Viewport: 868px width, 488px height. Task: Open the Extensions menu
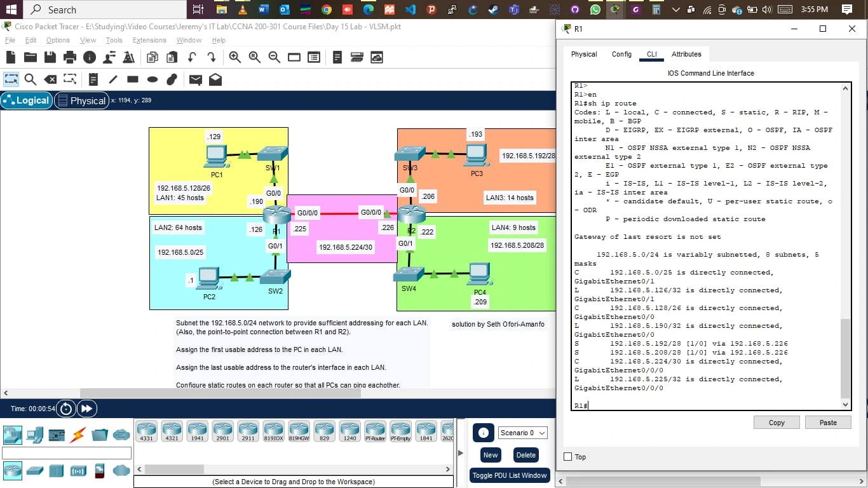tap(149, 40)
